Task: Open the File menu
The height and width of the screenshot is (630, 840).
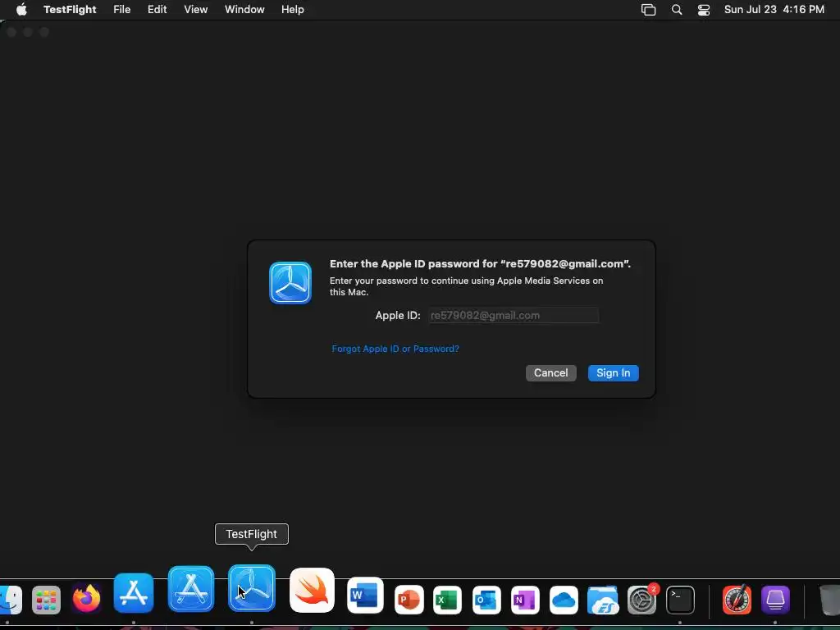Action: click(121, 9)
